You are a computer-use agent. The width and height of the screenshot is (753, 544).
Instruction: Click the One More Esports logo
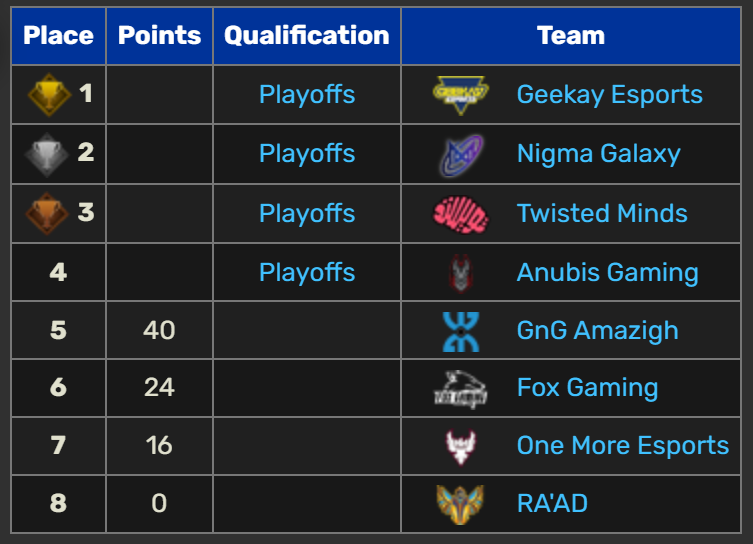tap(461, 447)
